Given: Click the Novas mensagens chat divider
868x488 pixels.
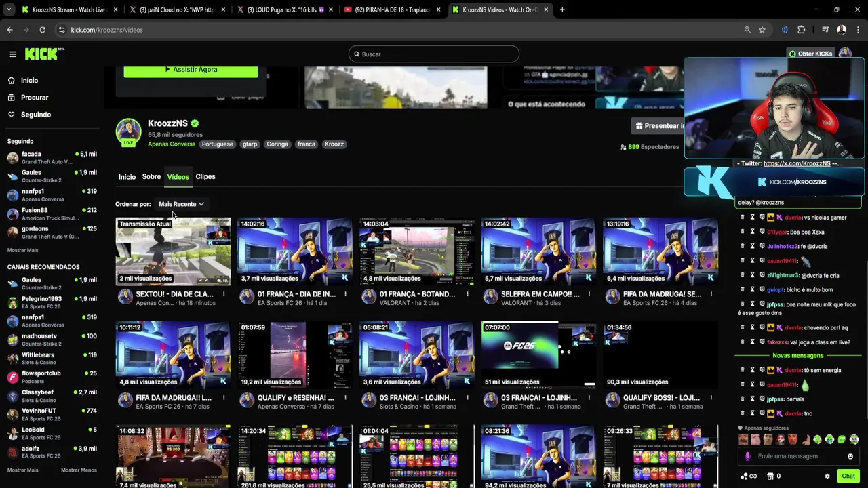Looking at the screenshot, I should tap(798, 356).
